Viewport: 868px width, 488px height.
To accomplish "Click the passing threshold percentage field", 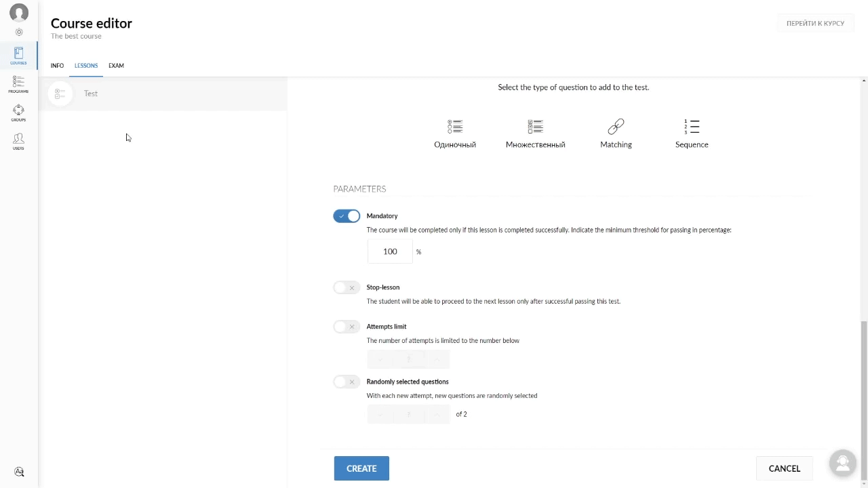I will [x=390, y=251].
